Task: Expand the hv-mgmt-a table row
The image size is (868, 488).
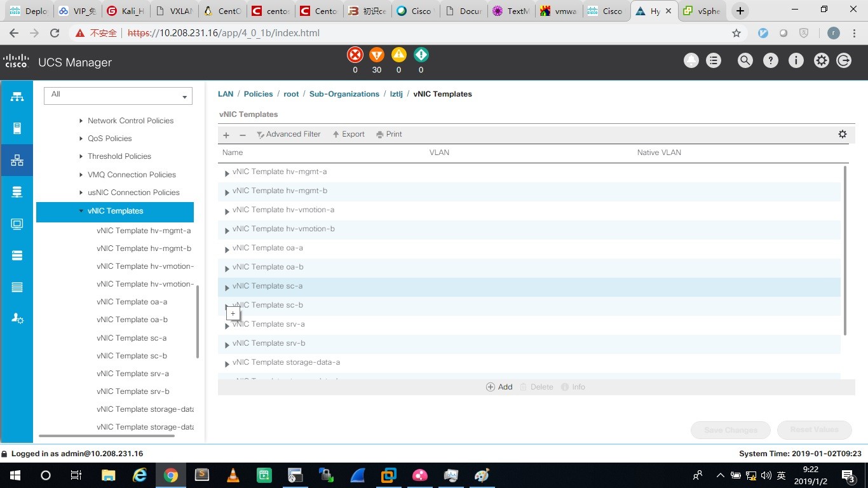Action: pos(227,173)
